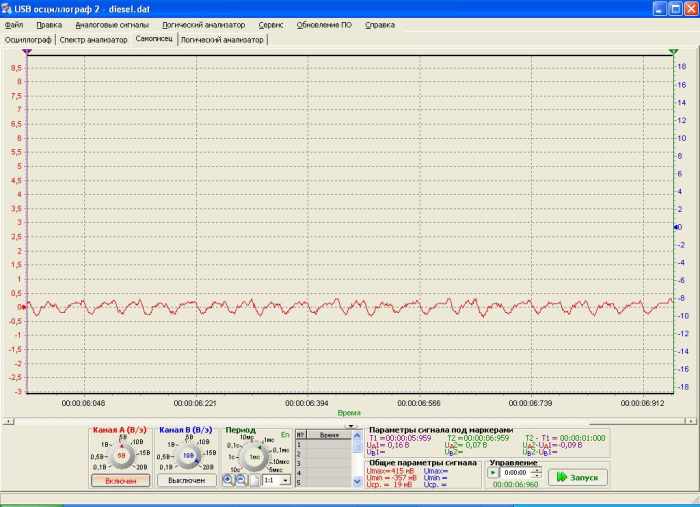Click the T2 =00:00:06:959 readout
The height and width of the screenshot is (507, 700).
pyautogui.click(x=478, y=438)
